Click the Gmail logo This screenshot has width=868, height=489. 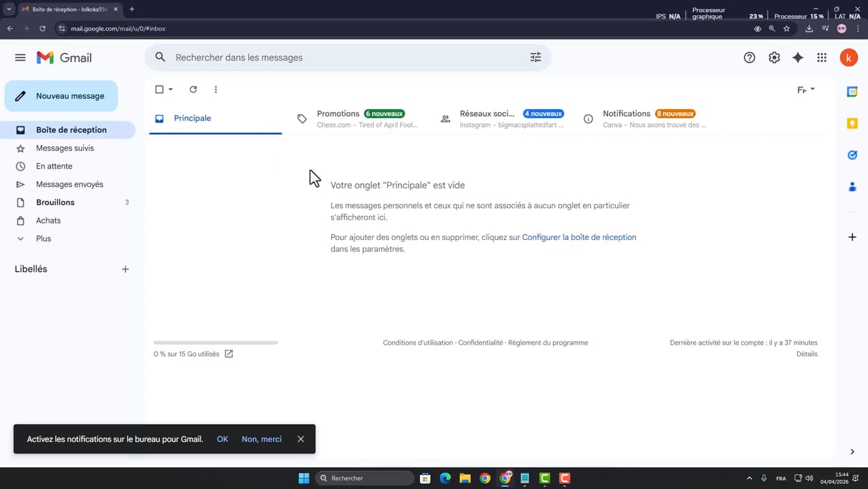[x=64, y=57]
